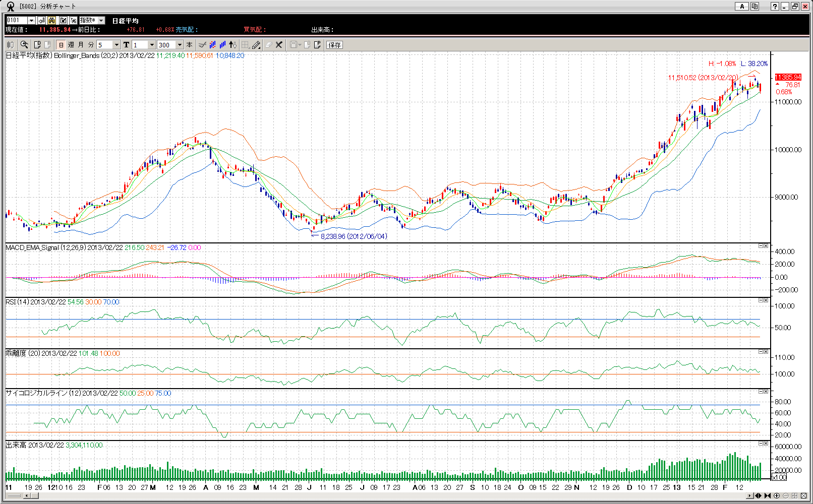Screen dimensions: 813x504
Task: Toggle daily (日) chart period
Action: pos(62,45)
